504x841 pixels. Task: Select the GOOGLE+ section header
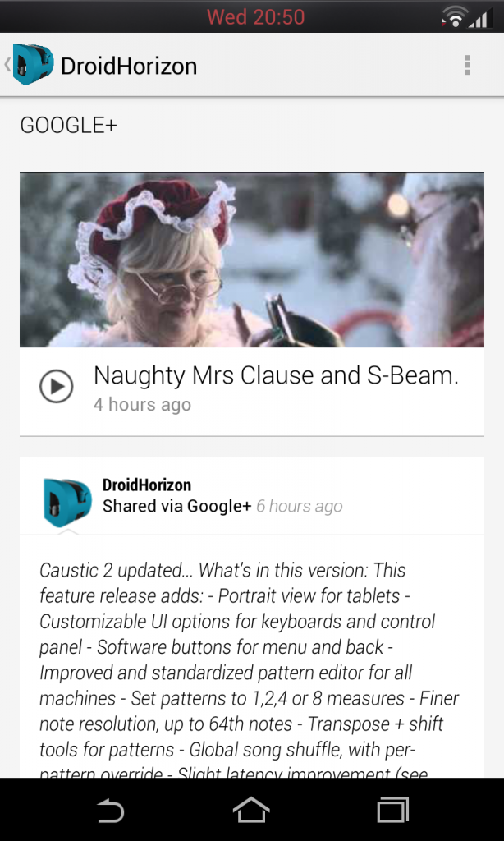click(69, 126)
